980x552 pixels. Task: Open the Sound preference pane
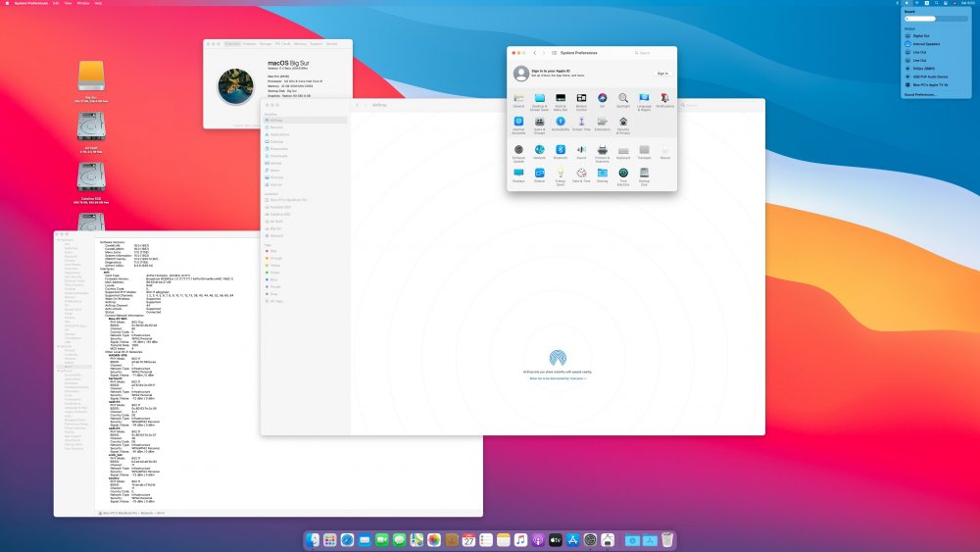click(581, 153)
